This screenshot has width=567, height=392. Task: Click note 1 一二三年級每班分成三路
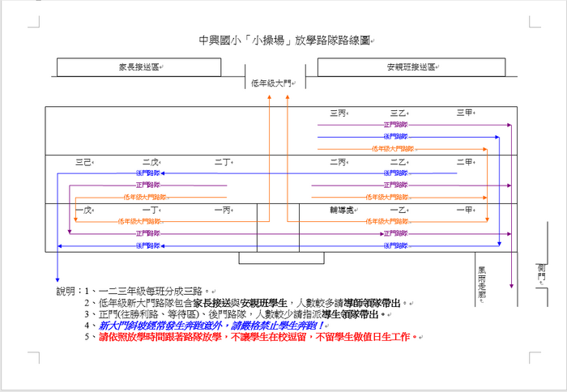coord(147,291)
